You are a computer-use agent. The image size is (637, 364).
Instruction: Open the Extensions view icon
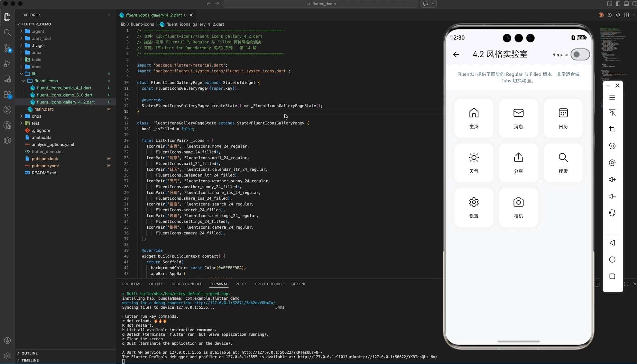[x=7, y=95]
